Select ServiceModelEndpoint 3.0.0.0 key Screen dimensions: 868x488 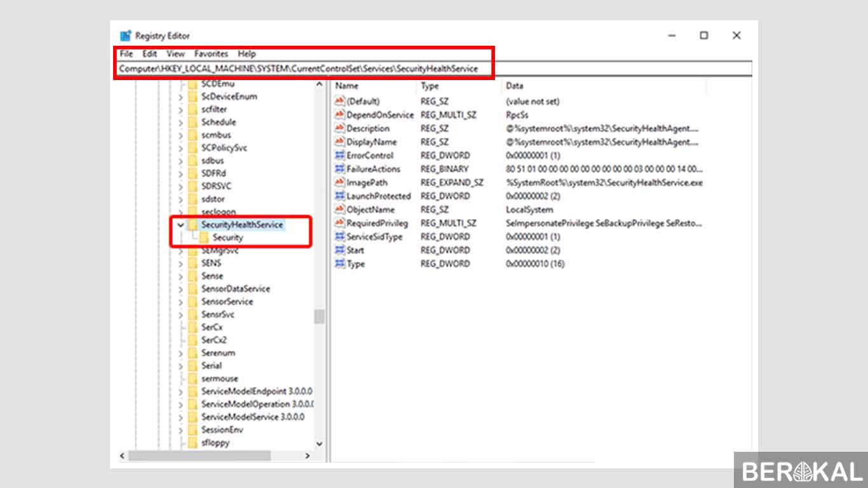click(257, 391)
